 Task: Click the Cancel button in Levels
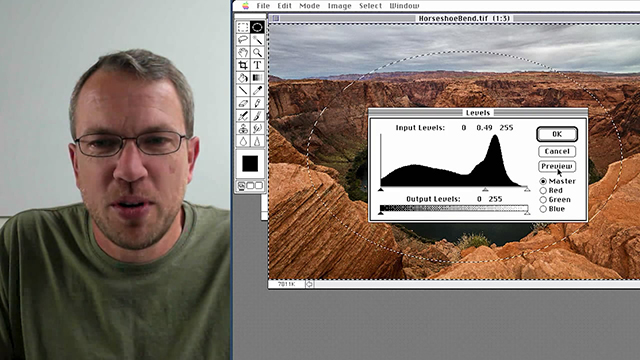point(557,151)
